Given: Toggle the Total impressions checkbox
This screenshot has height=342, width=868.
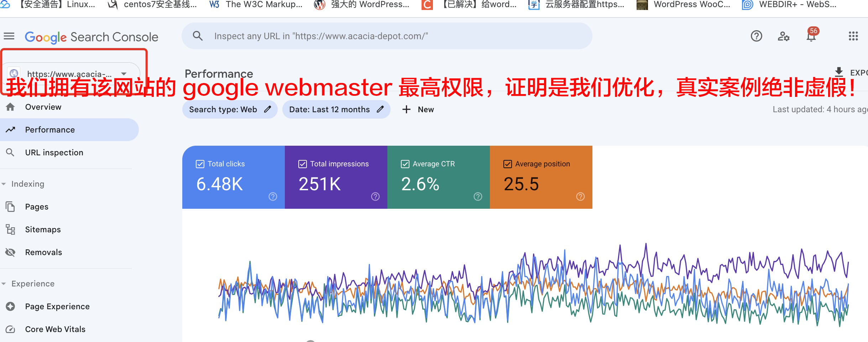Looking at the screenshot, I should [x=303, y=164].
